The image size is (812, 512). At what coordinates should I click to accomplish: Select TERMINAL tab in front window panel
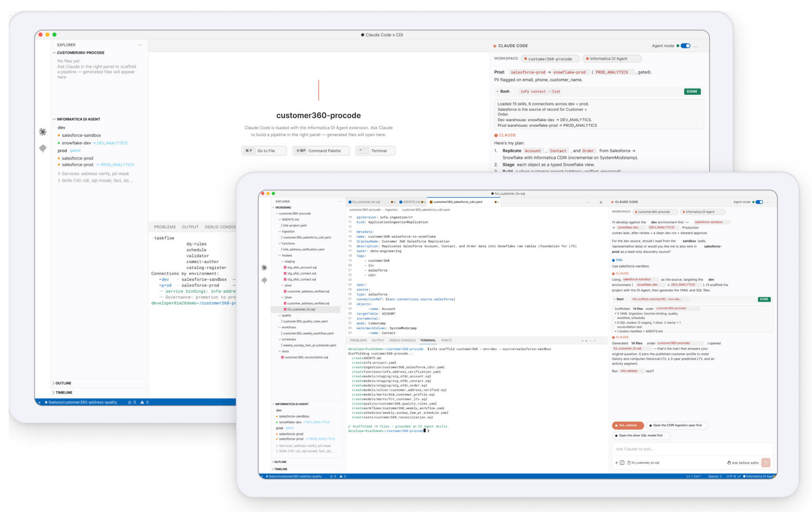(428, 341)
